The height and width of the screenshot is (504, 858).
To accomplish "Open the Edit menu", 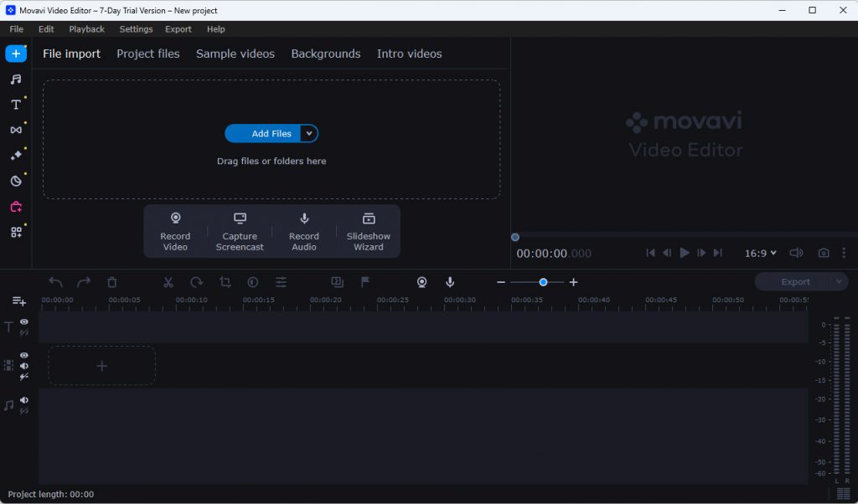I will click(x=46, y=29).
